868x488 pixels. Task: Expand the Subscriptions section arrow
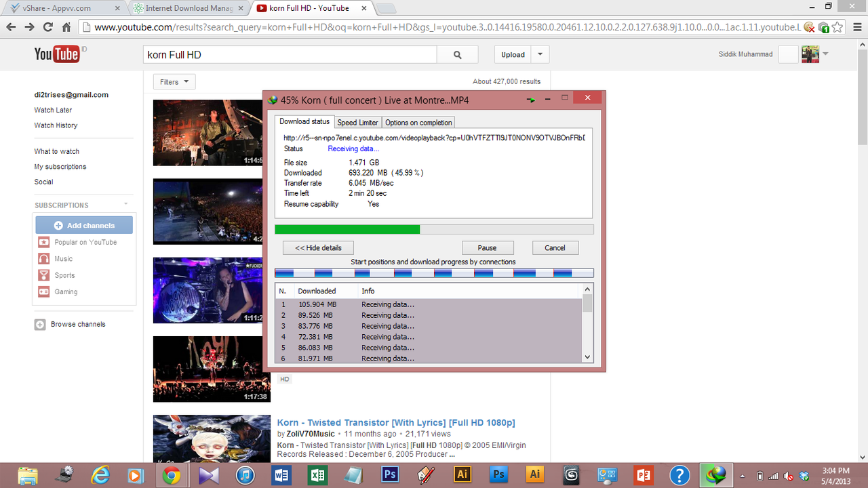(x=125, y=204)
